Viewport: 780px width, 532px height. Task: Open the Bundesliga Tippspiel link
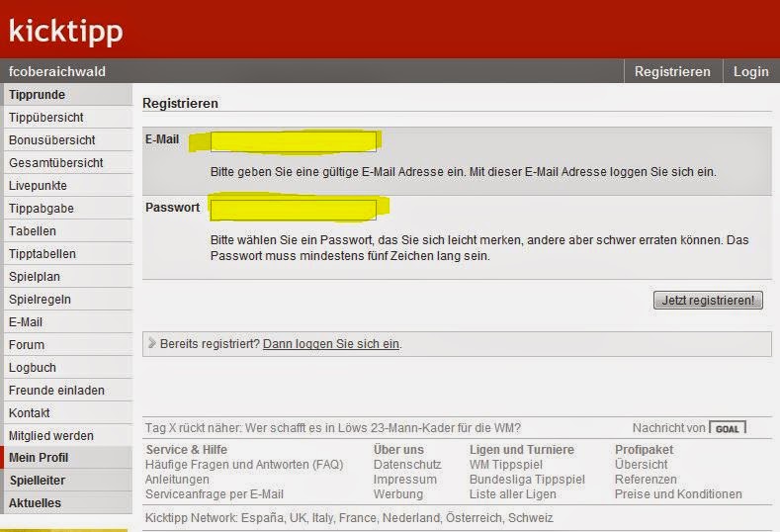(527, 480)
